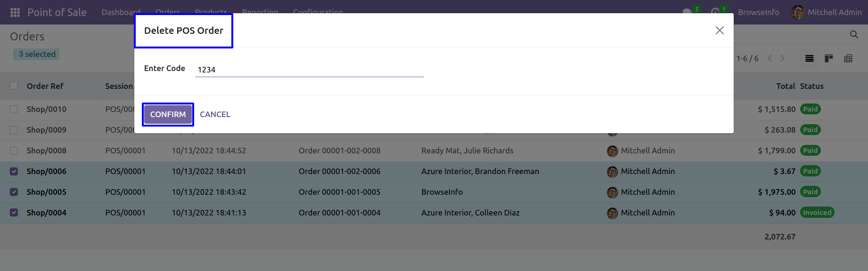Screen dimensions: 868x271
Task: Check the Shop/0008 order checkbox
Action: coord(14,151)
